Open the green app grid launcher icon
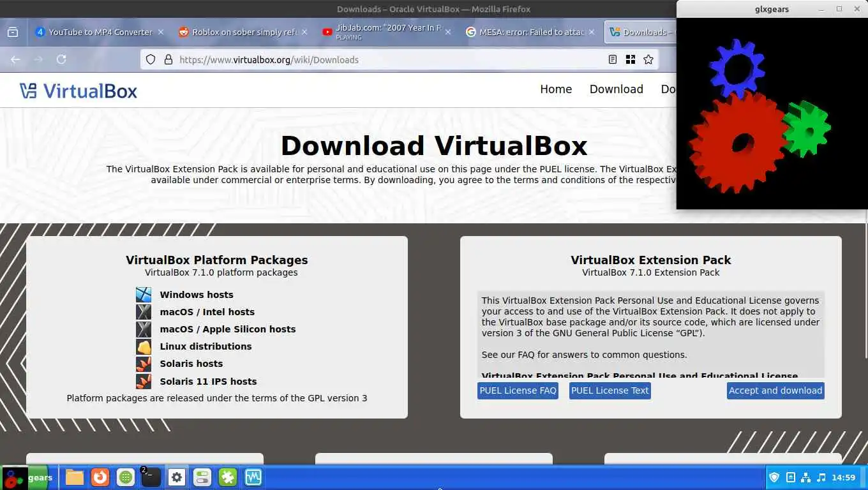The height and width of the screenshot is (490, 868). [126, 477]
